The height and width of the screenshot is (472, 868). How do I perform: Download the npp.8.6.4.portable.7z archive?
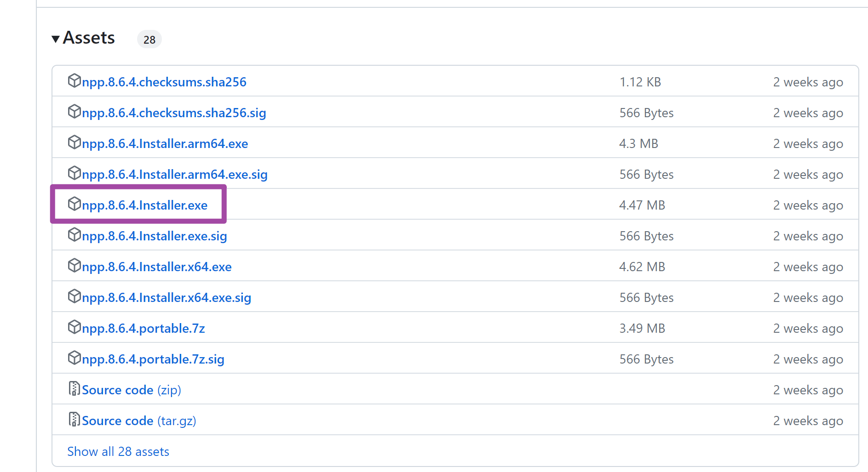143,329
